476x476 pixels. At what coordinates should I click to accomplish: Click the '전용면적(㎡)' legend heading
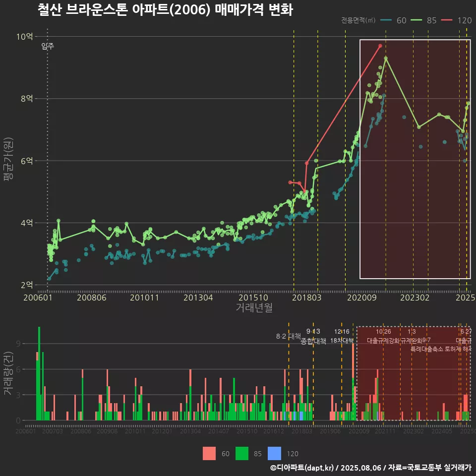tap(358, 20)
